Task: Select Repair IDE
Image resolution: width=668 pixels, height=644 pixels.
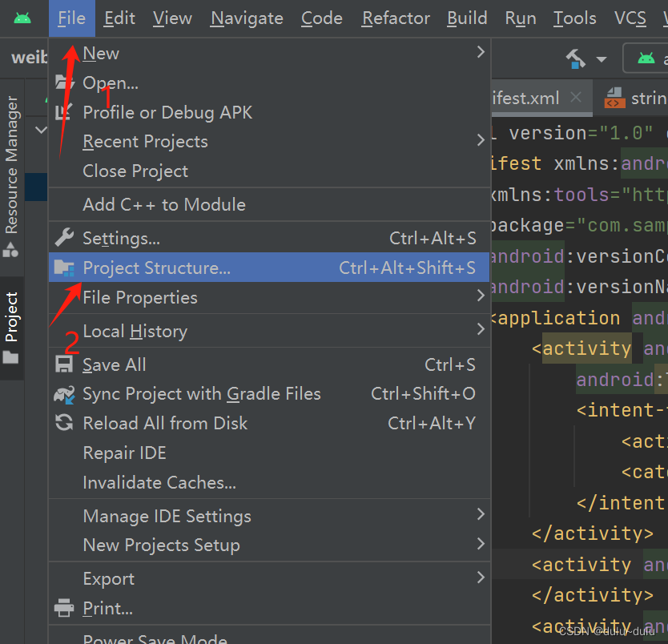Action: pos(269,453)
